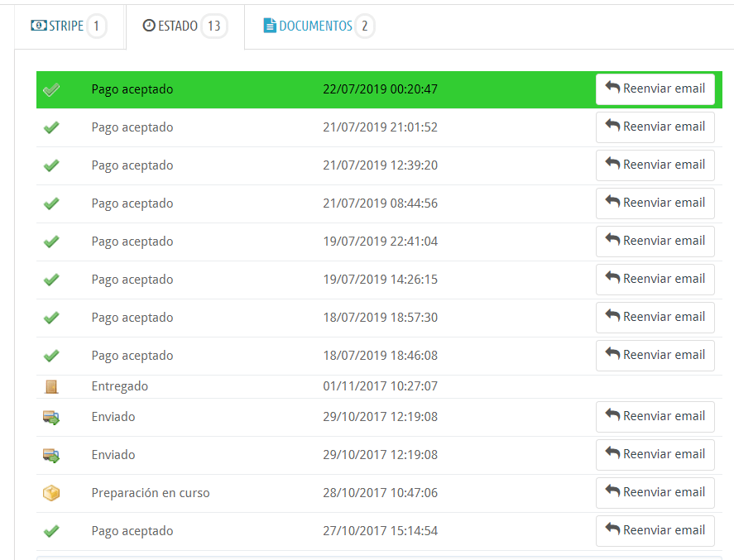This screenshot has height=560, width=734.
Task: Resend email for 18/07/2019 18:46:08 entry
Action: click(655, 355)
